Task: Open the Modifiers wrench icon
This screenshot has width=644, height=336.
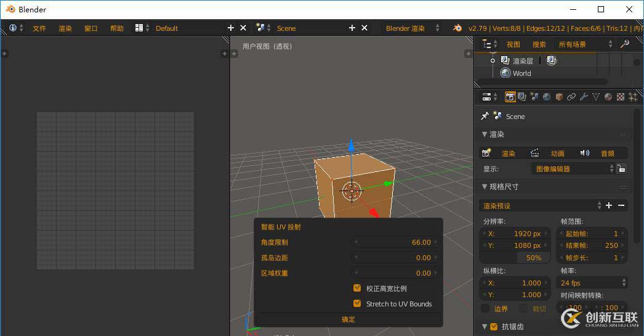Action: click(584, 97)
